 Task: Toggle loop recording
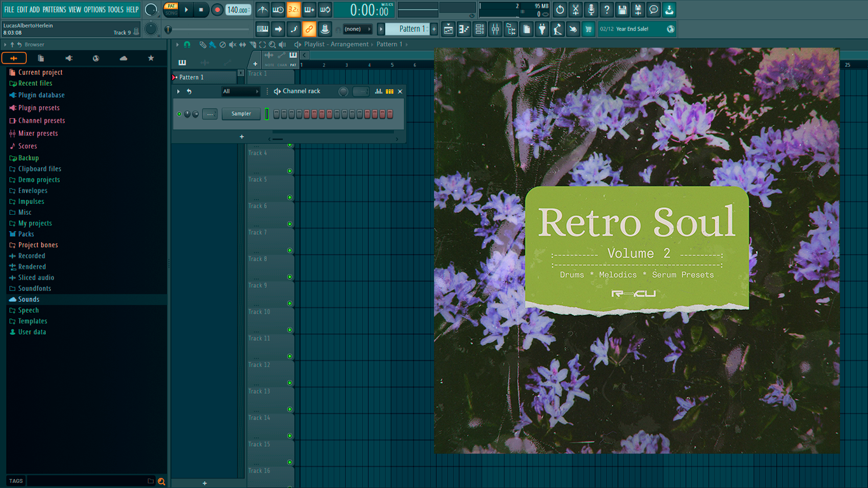pyautogui.click(x=325, y=10)
